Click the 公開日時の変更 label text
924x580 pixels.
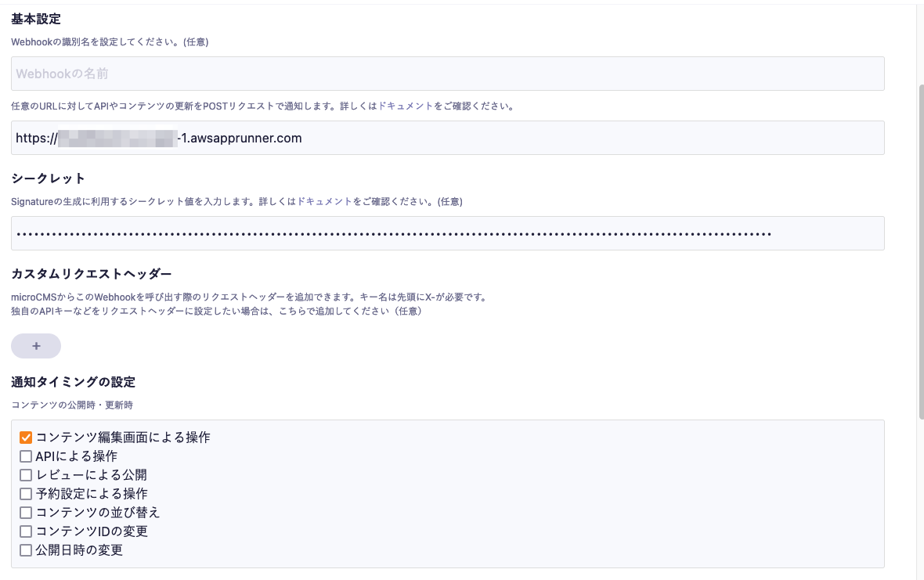pos(79,550)
